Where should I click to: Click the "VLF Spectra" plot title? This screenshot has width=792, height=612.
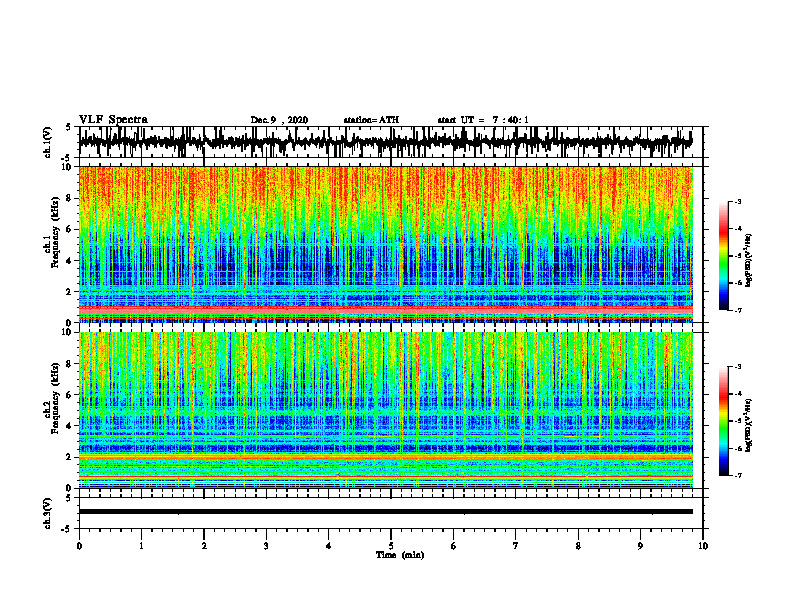pos(113,120)
